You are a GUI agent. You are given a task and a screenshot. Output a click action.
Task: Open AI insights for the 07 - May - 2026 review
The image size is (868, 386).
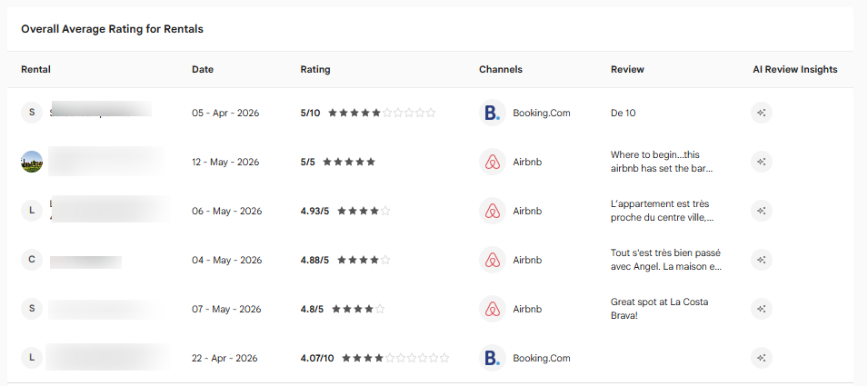(762, 309)
